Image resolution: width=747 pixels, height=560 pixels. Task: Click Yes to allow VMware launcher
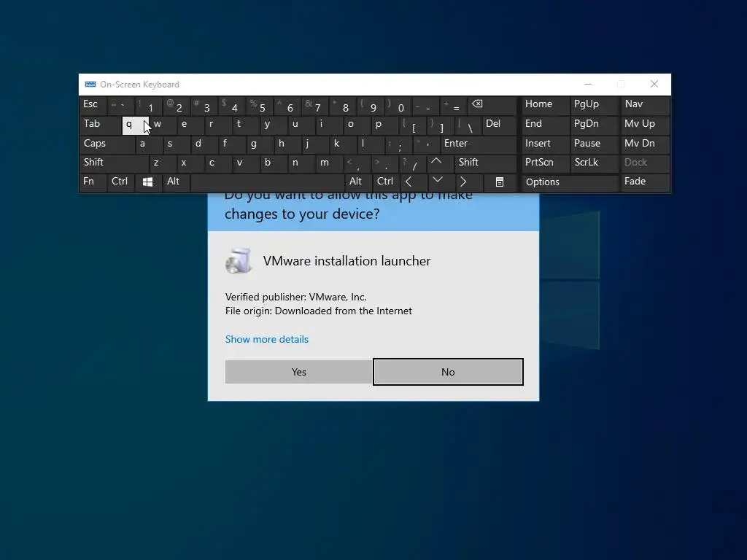[x=298, y=372]
